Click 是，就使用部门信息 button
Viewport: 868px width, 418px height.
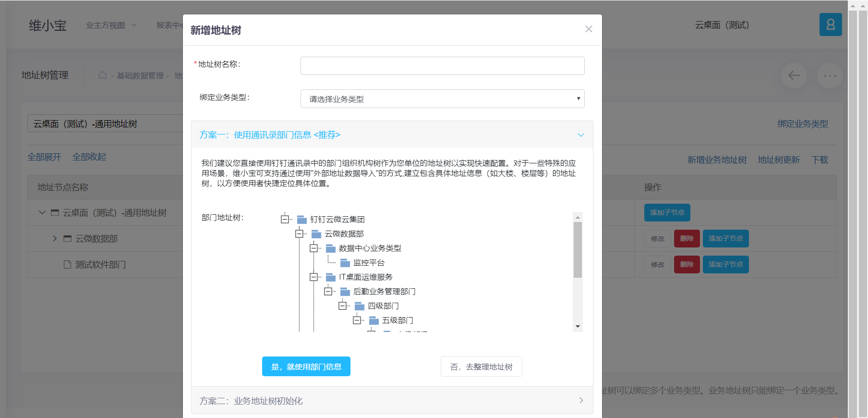click(306, 367)
